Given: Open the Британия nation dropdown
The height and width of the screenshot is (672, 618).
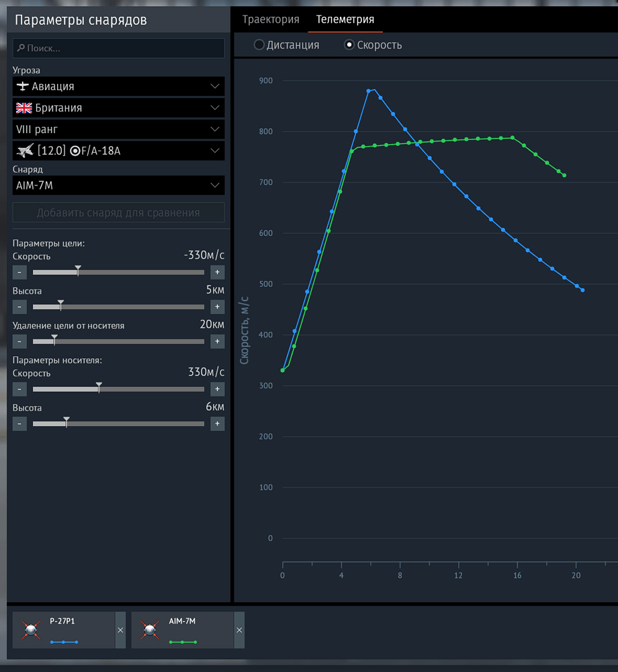Looking at the screenshot, I should (118, 108).
